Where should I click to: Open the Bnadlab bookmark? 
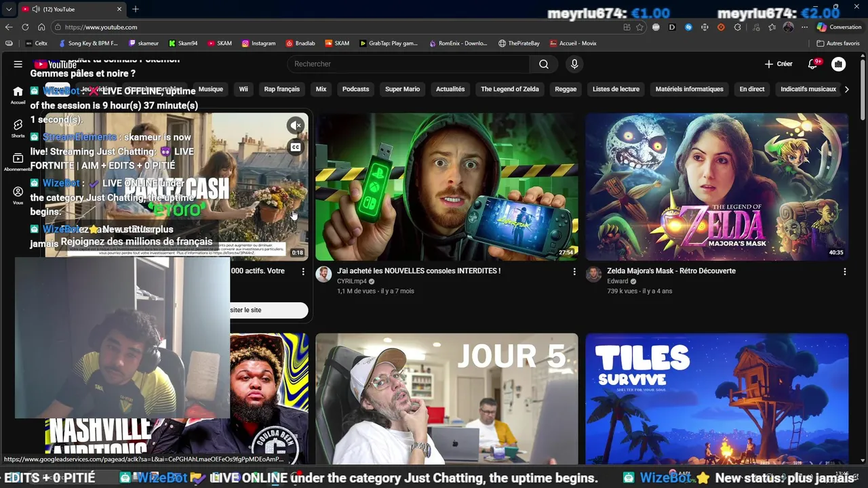click(x=300, y=43)
